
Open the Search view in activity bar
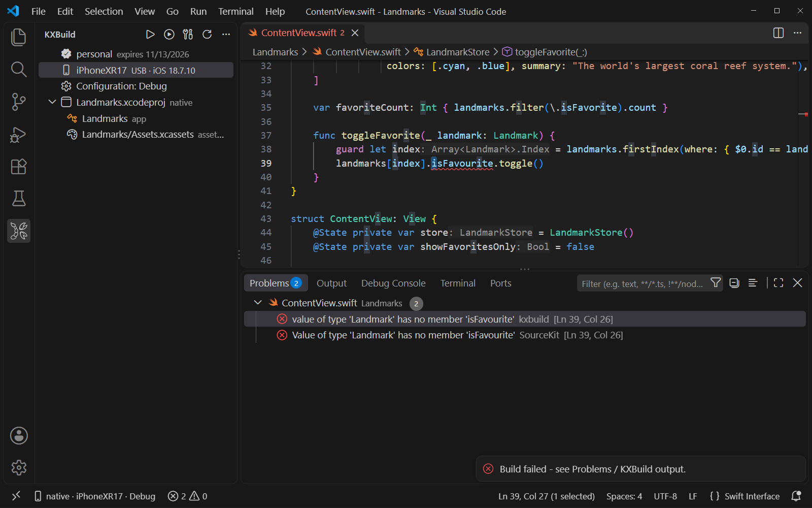click(19, 70)
